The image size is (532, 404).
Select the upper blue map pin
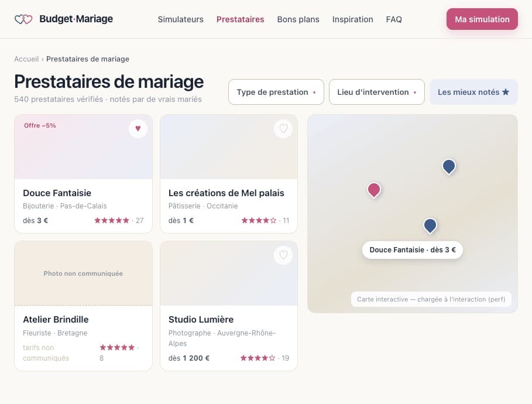point(449,167)
